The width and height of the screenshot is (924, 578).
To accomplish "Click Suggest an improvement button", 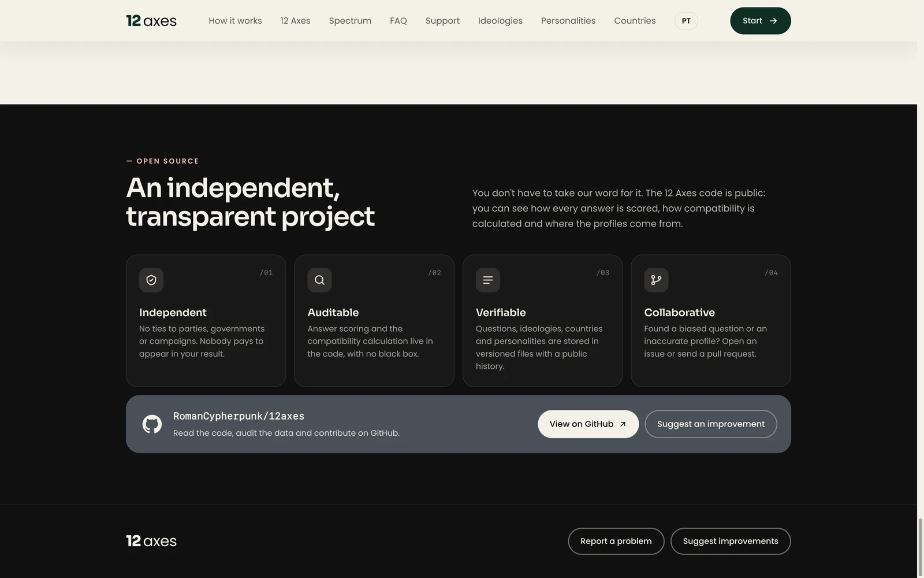I will 710,424.
